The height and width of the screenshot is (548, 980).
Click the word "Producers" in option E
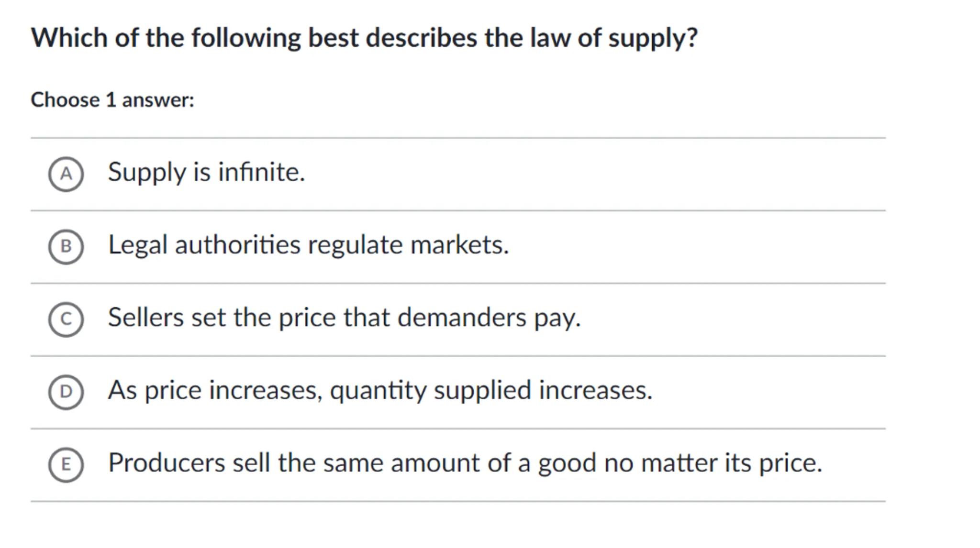pos(167,463)
